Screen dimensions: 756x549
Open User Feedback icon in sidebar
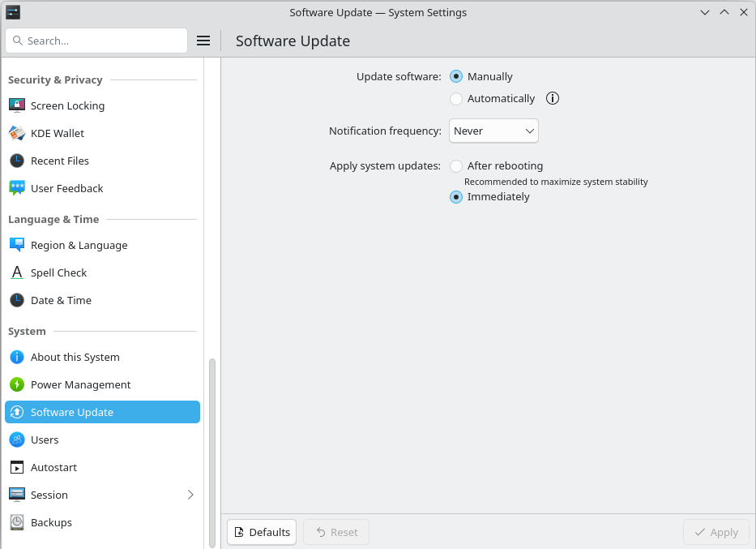pos(17,188)
